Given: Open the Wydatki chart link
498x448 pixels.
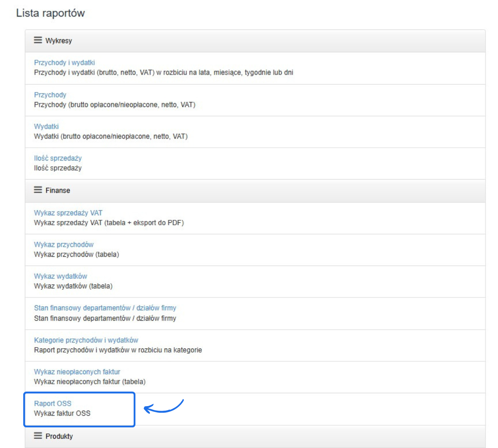Looking at the screenshot, I should pyautogui.click(x=46, y=127).
